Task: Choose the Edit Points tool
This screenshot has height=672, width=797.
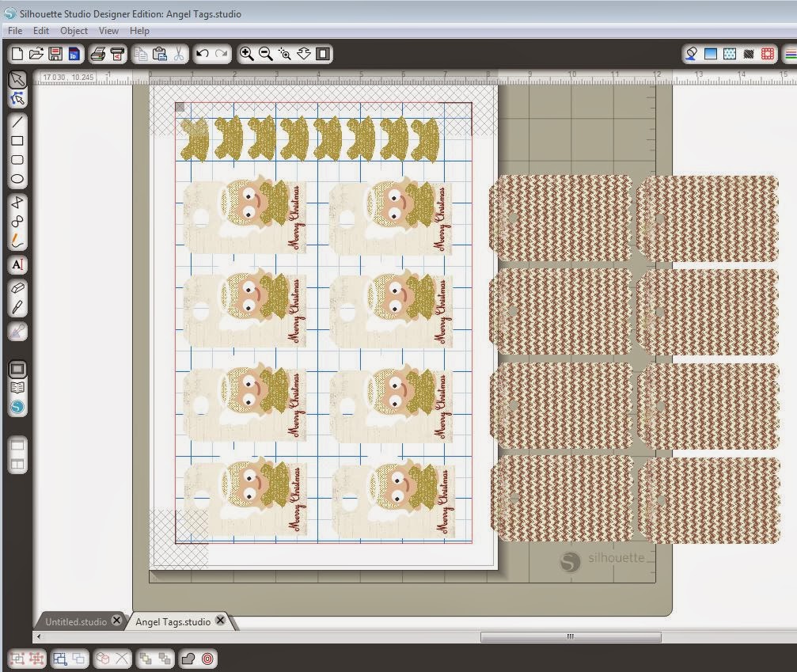Action: (17, 98)
